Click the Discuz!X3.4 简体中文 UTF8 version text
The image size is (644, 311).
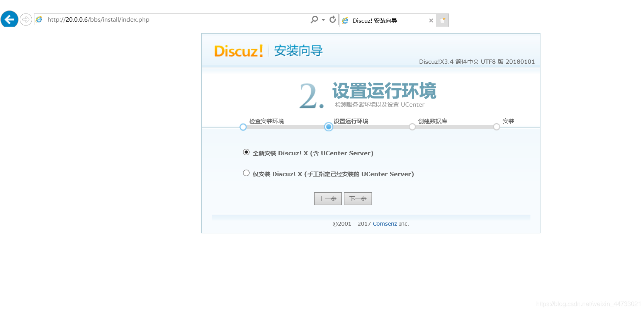pyautogui.click(x=477, y=62)
